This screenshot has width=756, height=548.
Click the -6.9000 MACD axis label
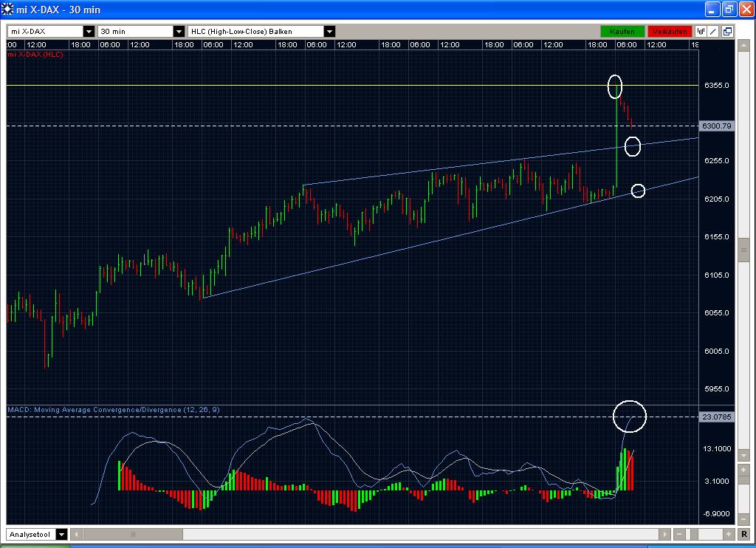pyautogui.click(x=716, y=514)
